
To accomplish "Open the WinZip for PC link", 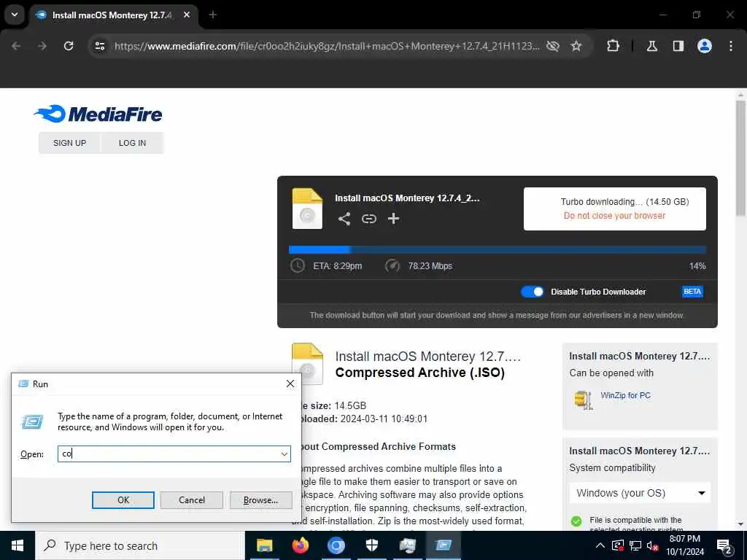I will pos(625,395).
